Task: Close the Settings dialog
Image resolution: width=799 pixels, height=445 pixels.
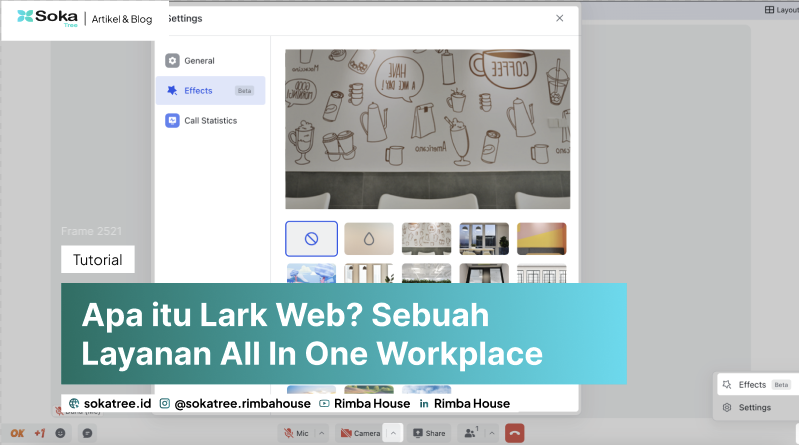Action: coord(560,18)
